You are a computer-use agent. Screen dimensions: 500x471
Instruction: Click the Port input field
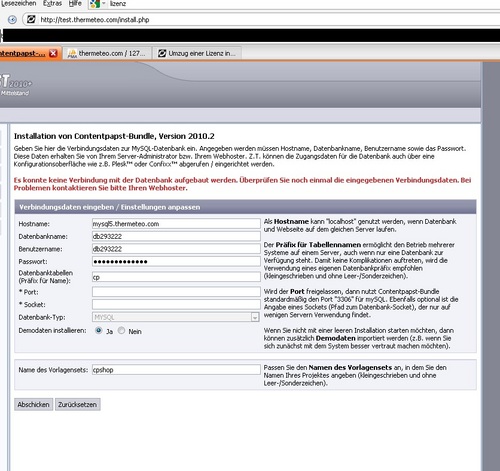point(176,292)
